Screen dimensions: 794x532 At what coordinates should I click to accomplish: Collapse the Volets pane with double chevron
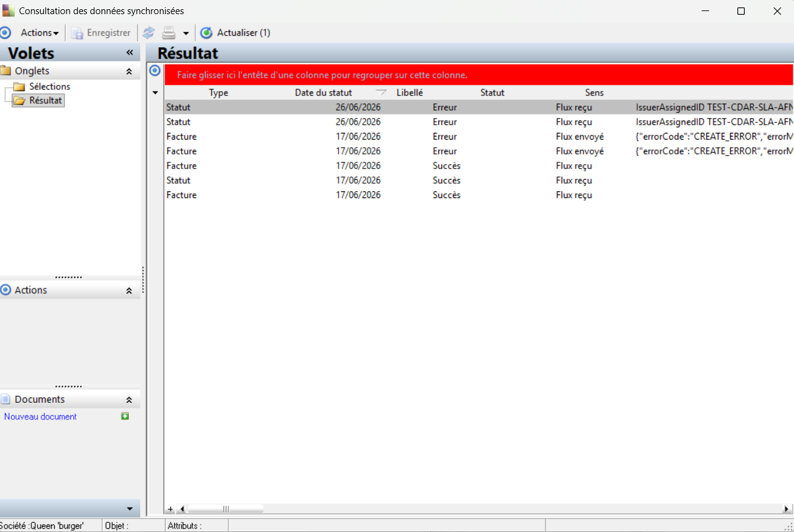[x=129, y=53]
